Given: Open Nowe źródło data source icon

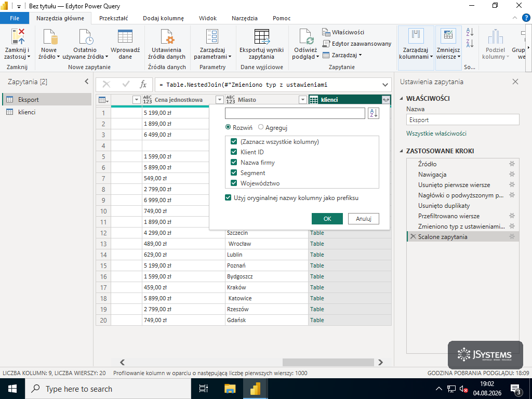Looking at the screenshot, I should pos(50,37).
